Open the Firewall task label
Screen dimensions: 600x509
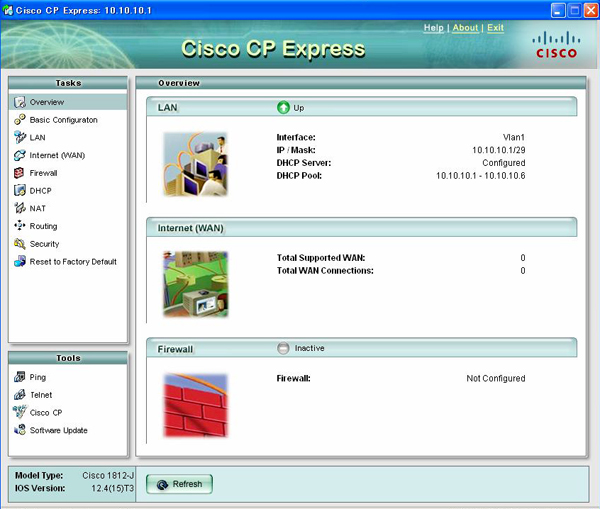[44, 173]
